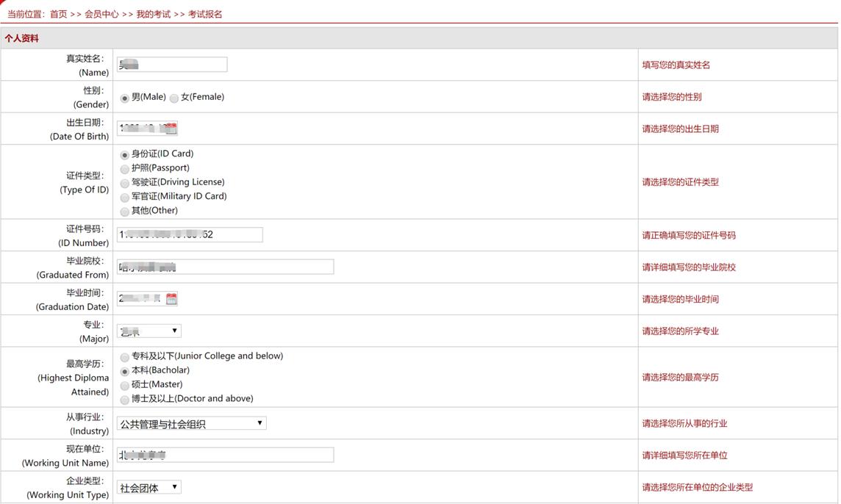This screenshot has height=504, width=841.
Task: Choose 护照(Passport) as ID type
Action: tap(124, 169)
